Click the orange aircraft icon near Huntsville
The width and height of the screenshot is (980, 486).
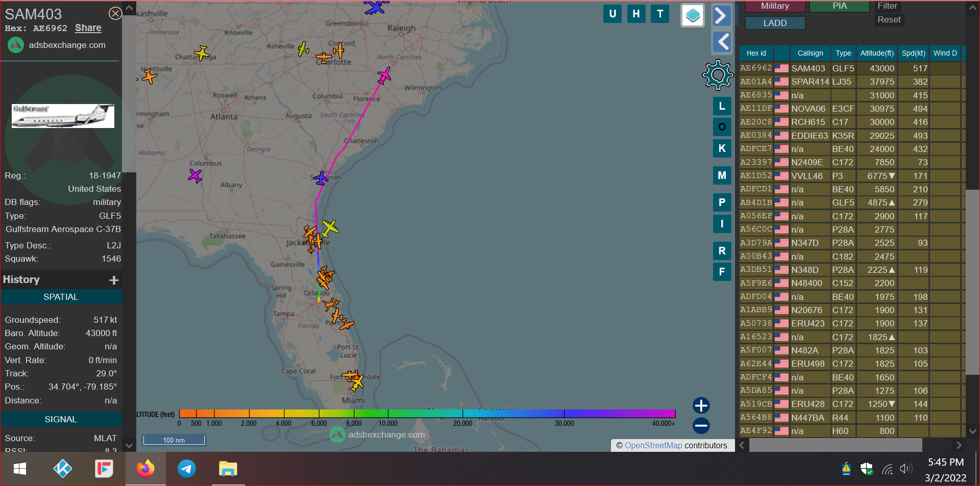coord(149,76)
